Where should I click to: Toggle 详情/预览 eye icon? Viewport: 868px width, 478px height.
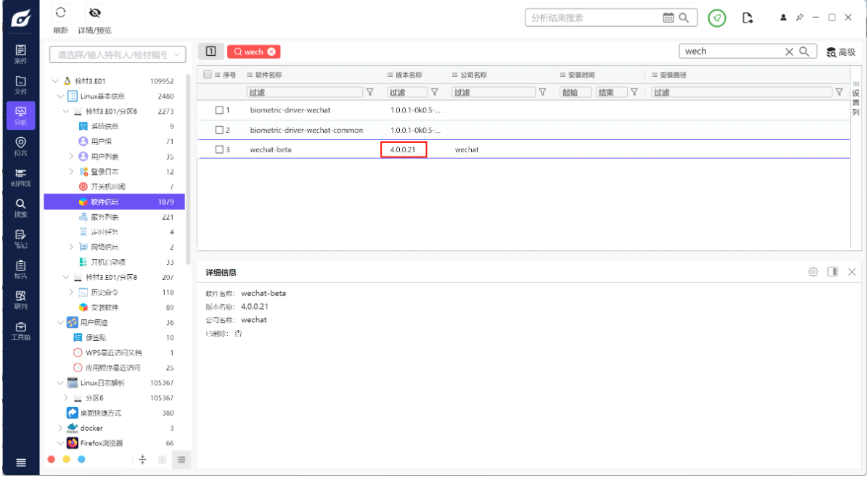pos(94,12)
